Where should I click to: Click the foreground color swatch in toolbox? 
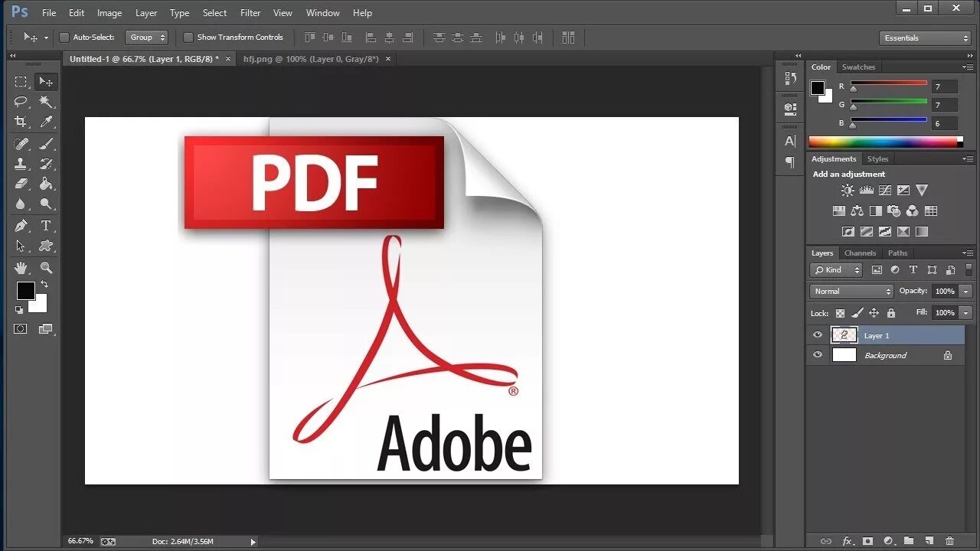coord(26,291)
